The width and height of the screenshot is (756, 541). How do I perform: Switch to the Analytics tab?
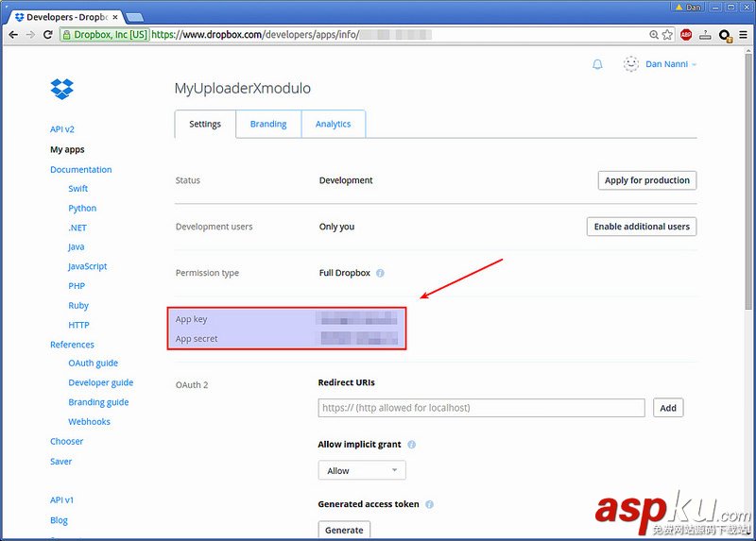click(x=334, y=124)
